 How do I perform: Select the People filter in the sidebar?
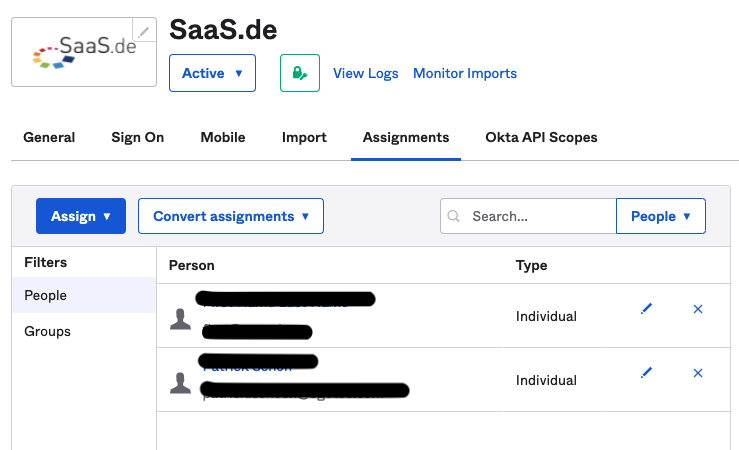(x=84, y=295)
